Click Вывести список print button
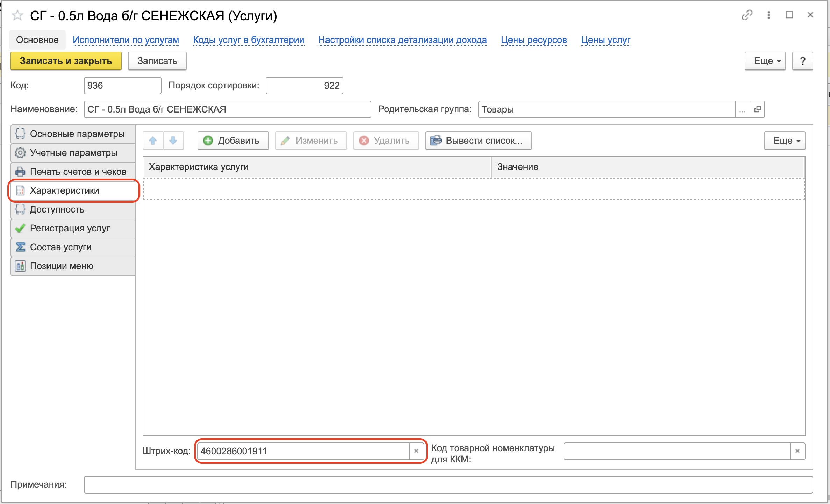Viewport: 830px width, 504px height. point(479,141)
